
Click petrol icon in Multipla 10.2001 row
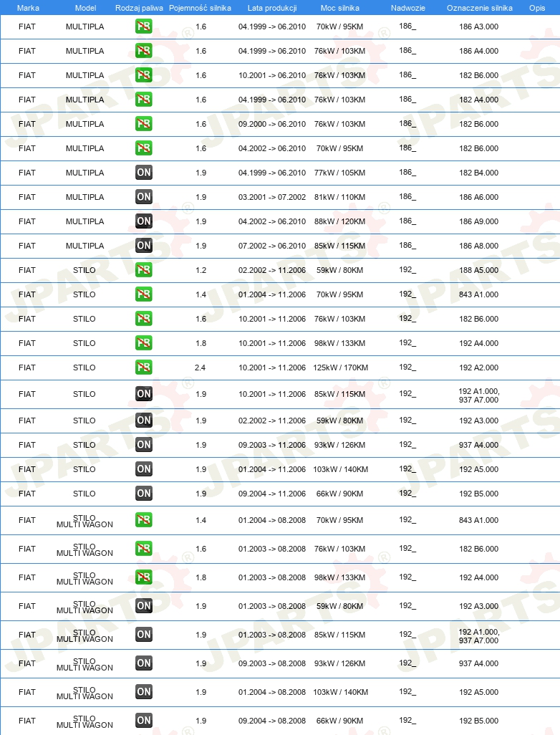tap(143, 75)
